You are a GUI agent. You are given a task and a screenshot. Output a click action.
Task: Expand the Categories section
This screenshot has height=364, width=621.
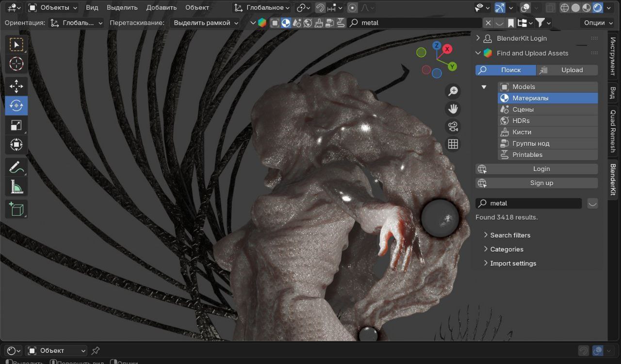pos(506,249)
